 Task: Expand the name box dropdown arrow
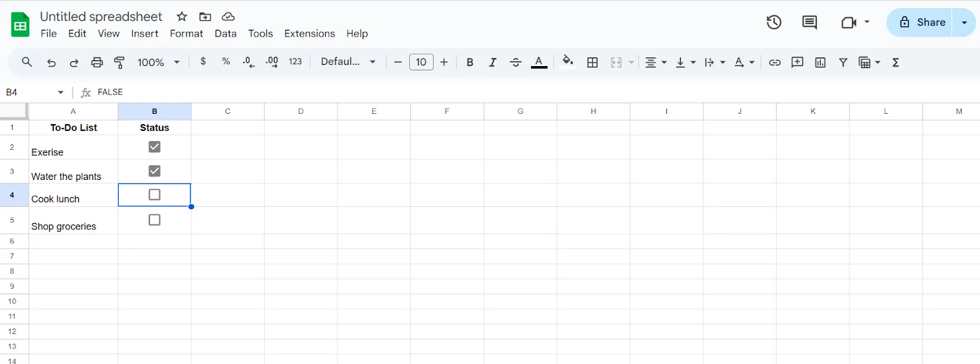[61, 92]
